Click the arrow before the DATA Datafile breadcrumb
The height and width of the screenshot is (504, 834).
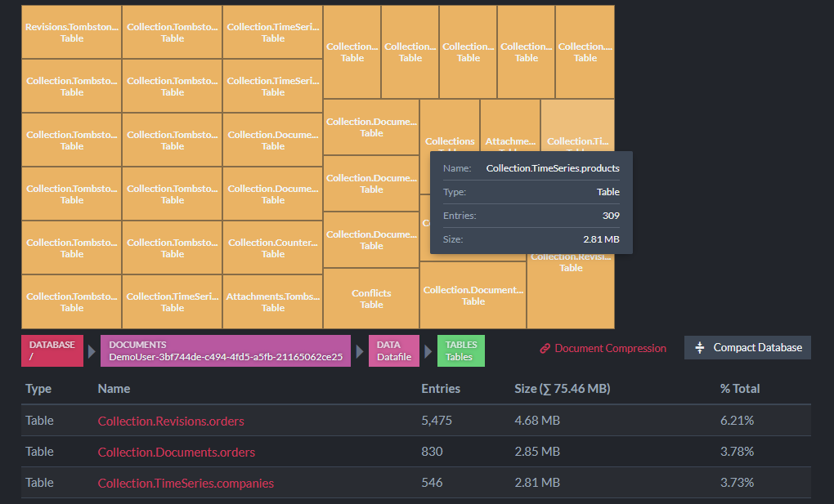[x=360, y=351]
